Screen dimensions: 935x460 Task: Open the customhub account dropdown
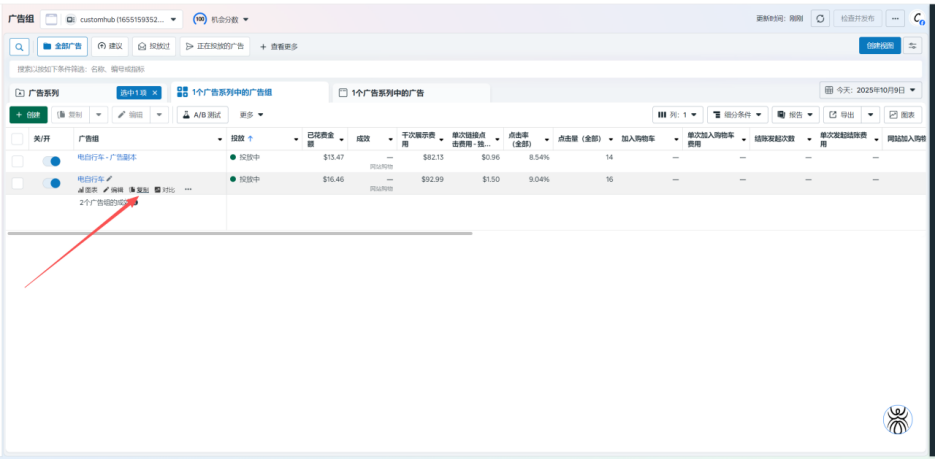click(124, 19)
